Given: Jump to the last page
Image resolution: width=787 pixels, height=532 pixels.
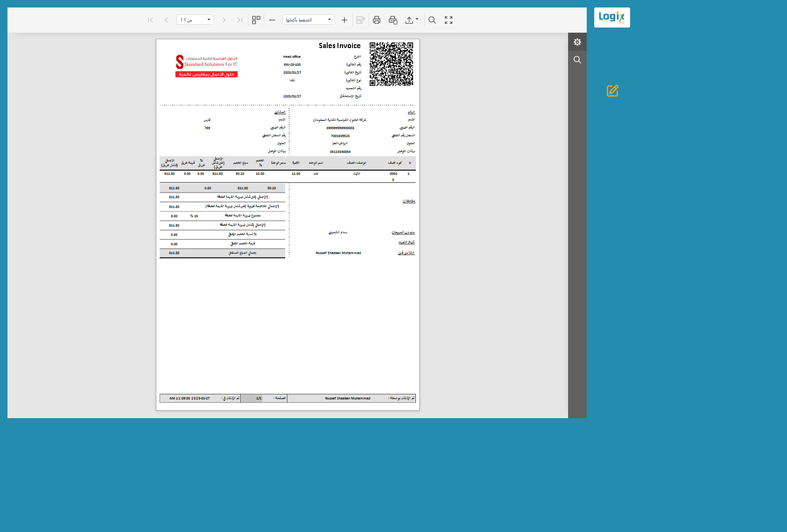Looking at the screenshot, I should tap(239, 20).
